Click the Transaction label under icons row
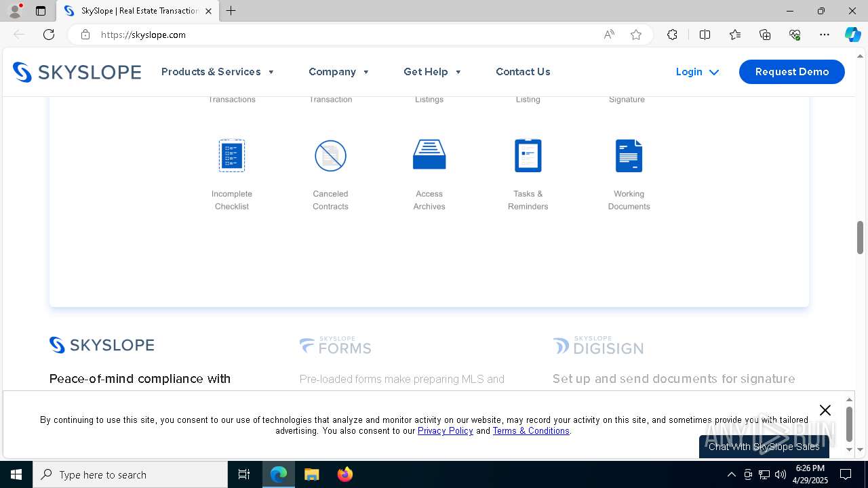Image resolution: width=868 pixels, height=488 pixels. click(x=331, y=100)
